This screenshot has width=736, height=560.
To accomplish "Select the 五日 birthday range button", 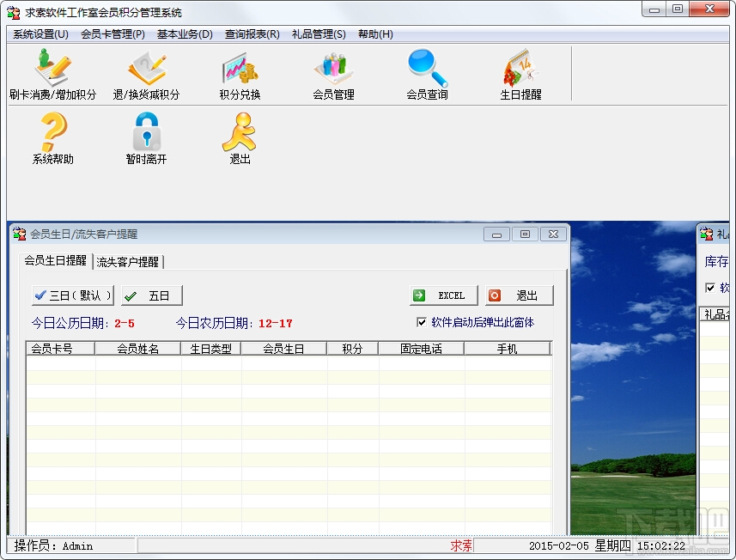I will coord(151,295).
